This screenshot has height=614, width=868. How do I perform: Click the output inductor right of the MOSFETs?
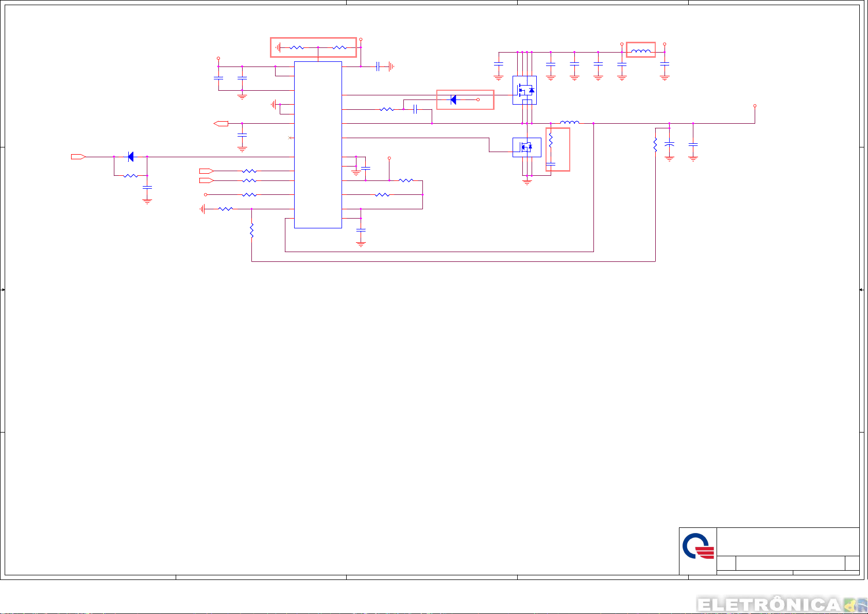(570, 122)
